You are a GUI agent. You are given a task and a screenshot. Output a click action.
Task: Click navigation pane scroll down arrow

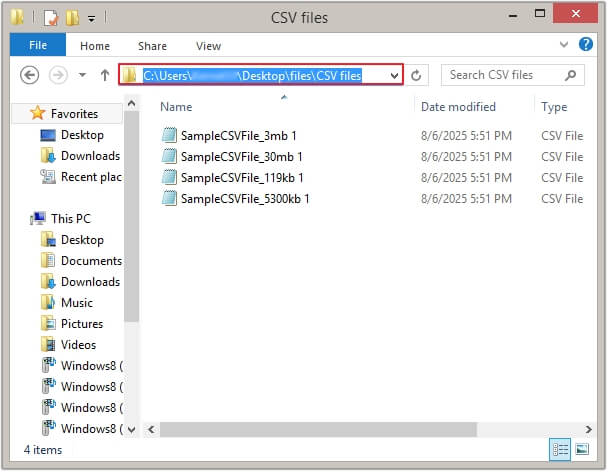(131, 429)
